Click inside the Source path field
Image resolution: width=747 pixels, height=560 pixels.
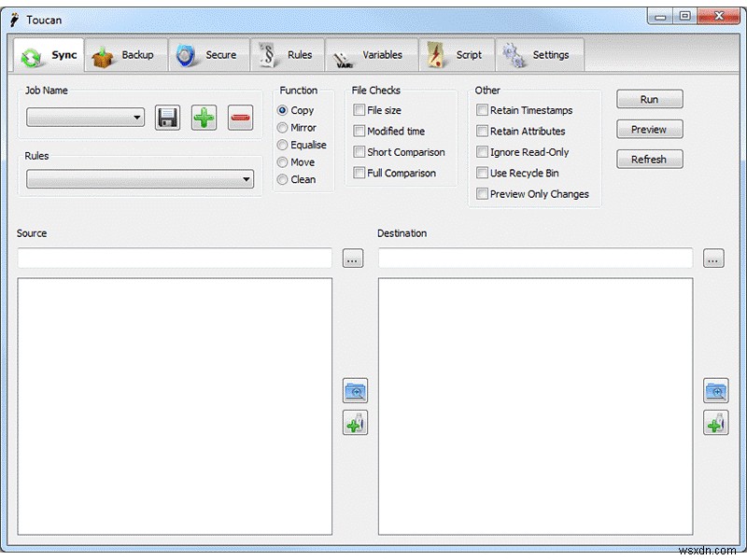click(173, 259)
